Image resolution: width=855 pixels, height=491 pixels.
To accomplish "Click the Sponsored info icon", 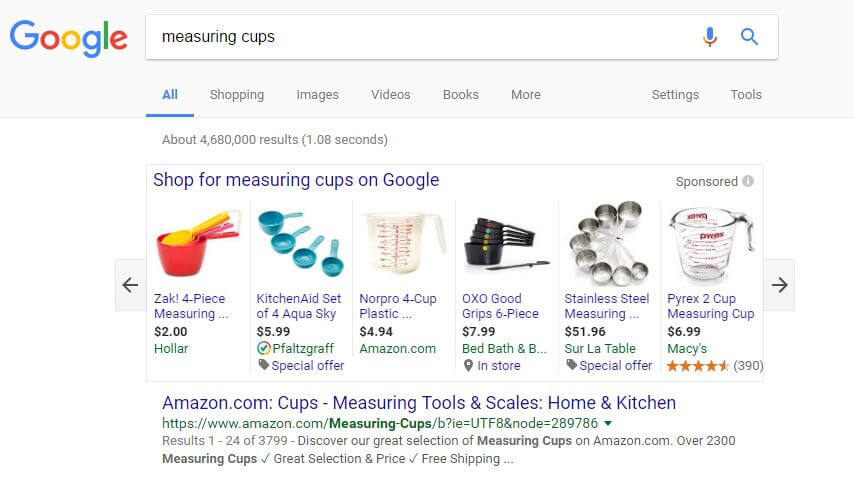I will pyautogui.click(x=748, y=181).
